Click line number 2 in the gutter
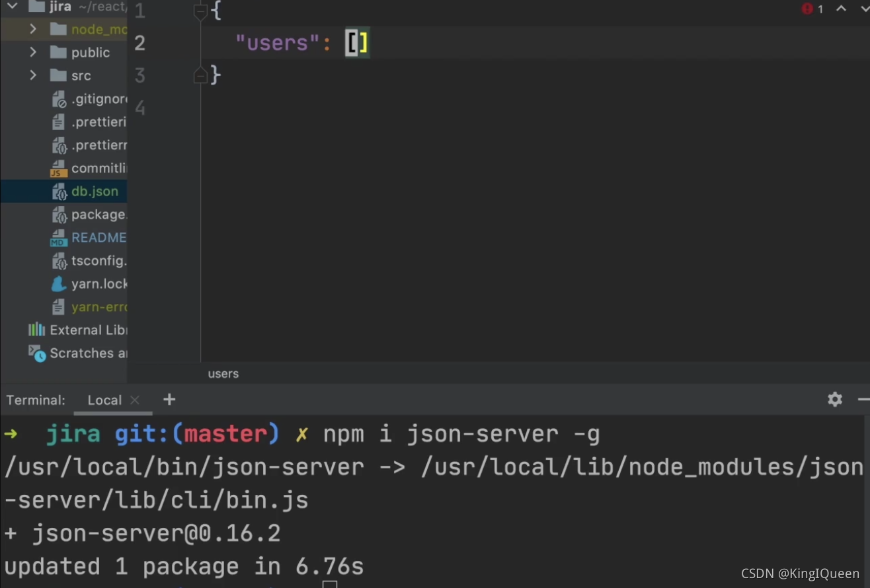The image size is (870, 588). 139,43
